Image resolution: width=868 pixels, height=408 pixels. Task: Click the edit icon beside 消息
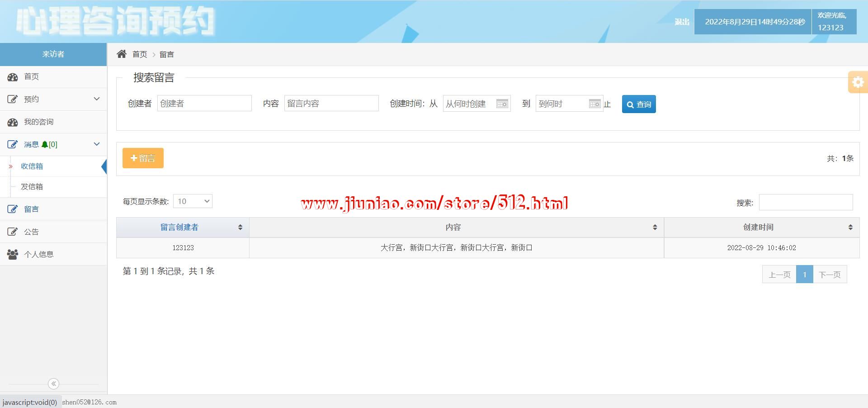point(13,145)
